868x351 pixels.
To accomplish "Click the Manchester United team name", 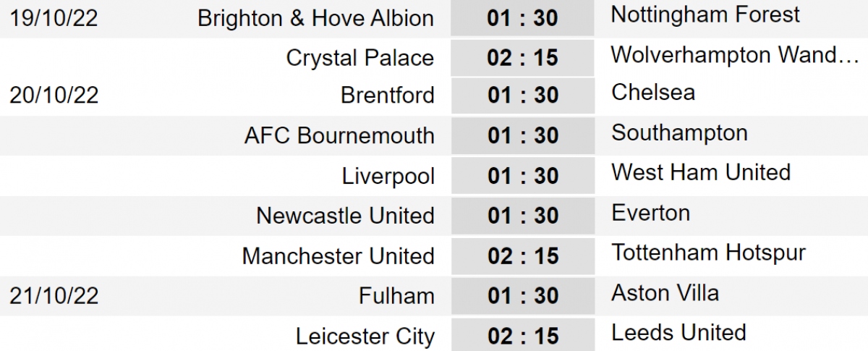I will coord(338,256).
